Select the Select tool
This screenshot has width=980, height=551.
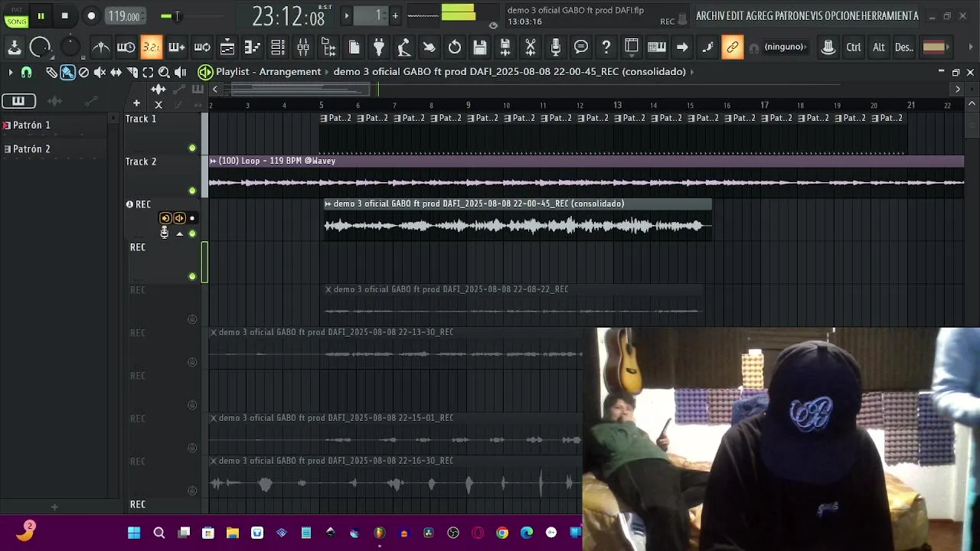click(x=148, y=72)
